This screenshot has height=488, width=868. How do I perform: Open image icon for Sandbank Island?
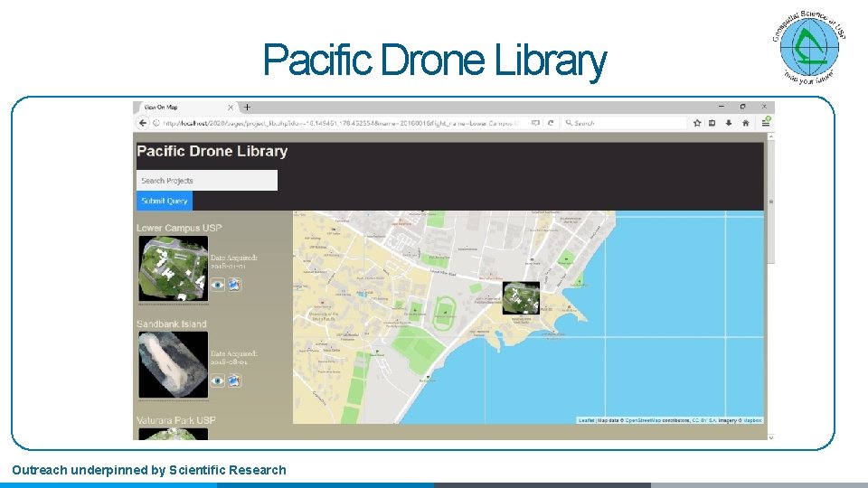(235, 380)
